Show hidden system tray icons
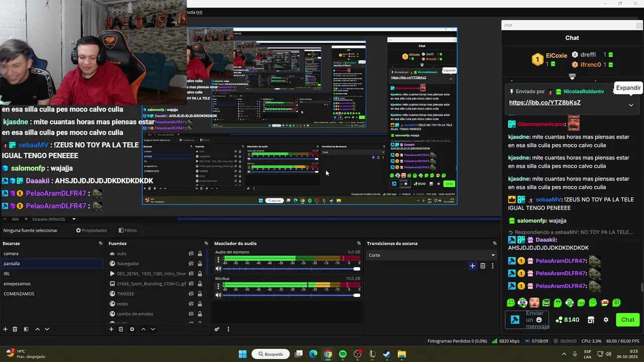The height and width of the screenshot is (362, 644). click(563, 354)
